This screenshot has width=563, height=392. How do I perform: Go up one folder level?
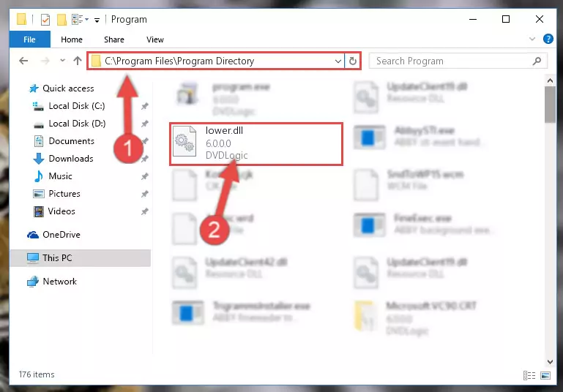[77, 61]
